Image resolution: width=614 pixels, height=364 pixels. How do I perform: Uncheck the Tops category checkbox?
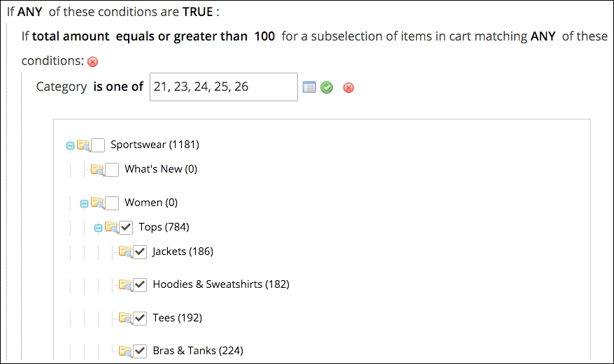[x=126, y=227]
